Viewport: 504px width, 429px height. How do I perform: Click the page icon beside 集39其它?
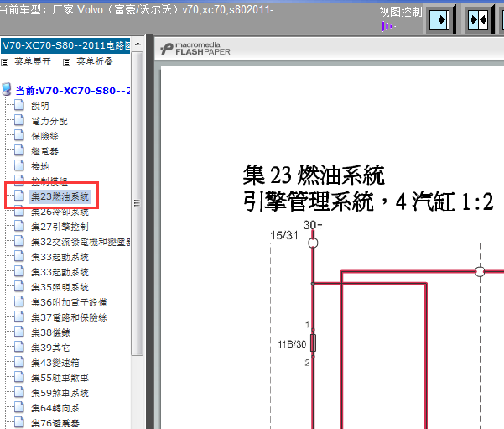coord(19,347)
